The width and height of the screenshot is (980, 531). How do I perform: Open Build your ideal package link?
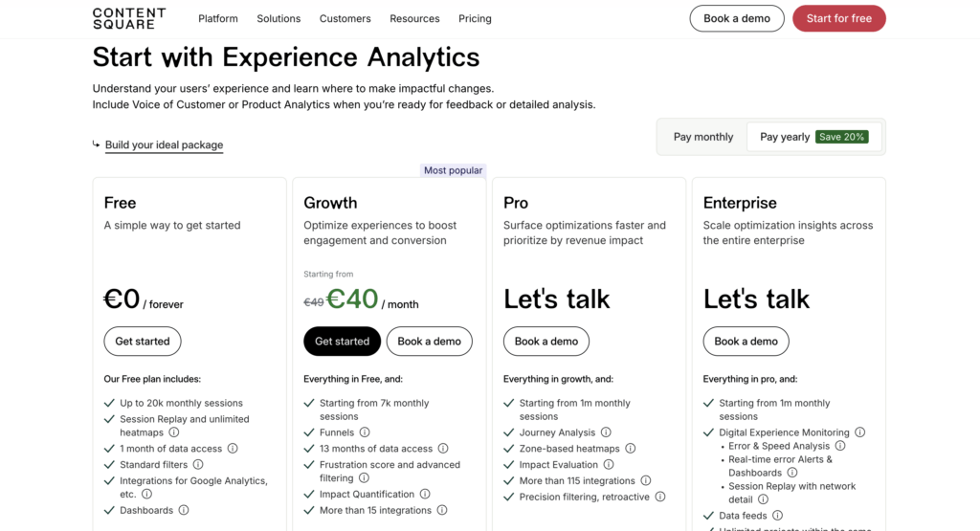click(x=164, y=145)
